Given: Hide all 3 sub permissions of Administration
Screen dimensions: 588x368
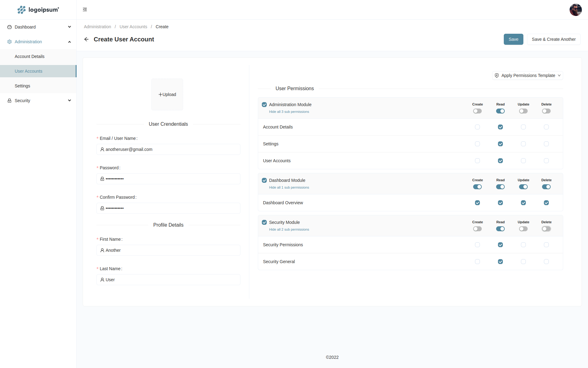Looking at the screenshot, I should click(x=289, y=112).
